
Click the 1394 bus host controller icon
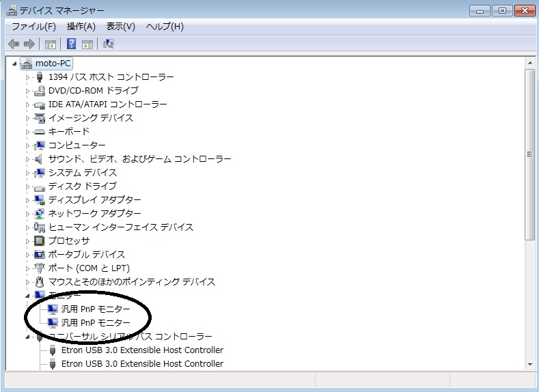(x=40, y=77)
